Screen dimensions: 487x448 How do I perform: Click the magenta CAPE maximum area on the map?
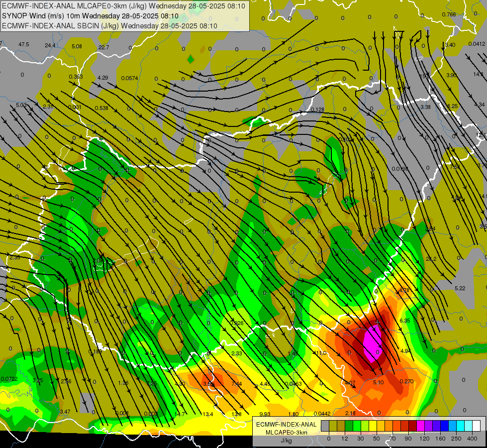point(373,343)
